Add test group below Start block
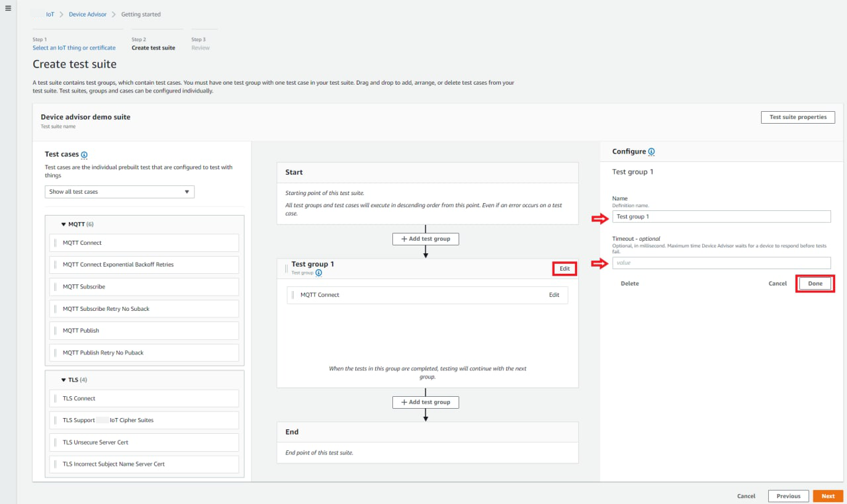847x504 pixels. tap(425, 239)
